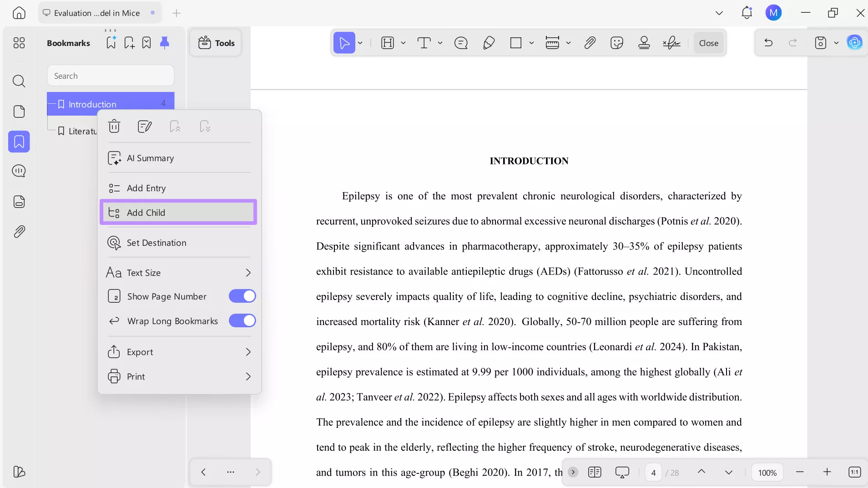Click the add bookmark plus icon
Viewport: 868px width, 488px height.
(129, 43)
